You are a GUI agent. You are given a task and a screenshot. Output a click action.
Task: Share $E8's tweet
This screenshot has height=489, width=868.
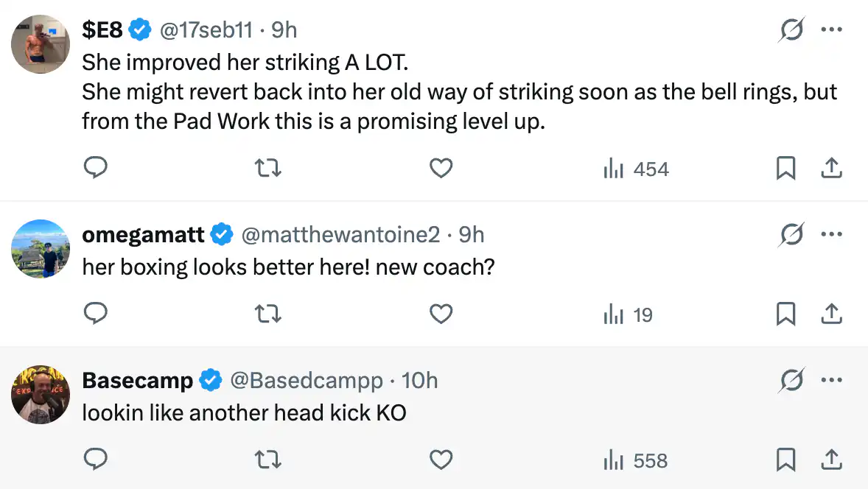pos(831,169)
